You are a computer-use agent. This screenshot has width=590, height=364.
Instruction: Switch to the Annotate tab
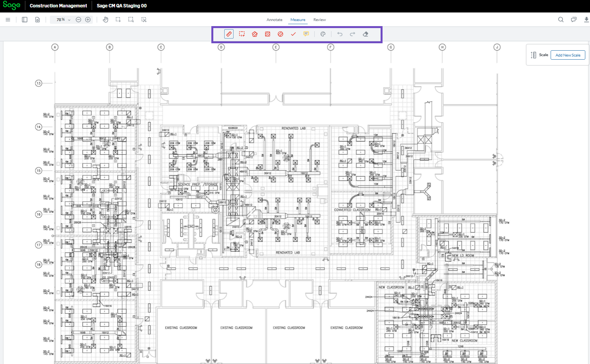pos(274,19)
